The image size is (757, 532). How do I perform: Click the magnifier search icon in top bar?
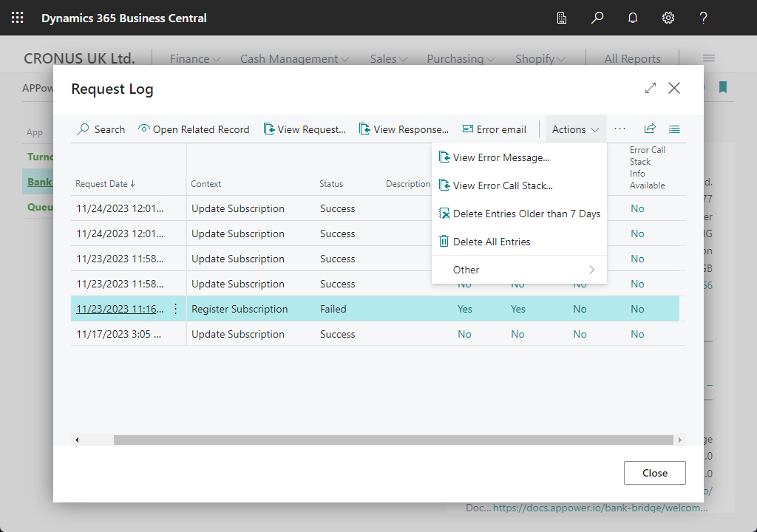[597, 18]
